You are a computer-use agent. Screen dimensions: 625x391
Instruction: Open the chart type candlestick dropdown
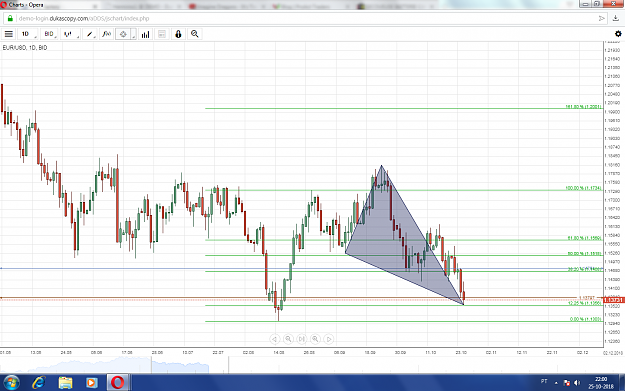tap(70, 34)
